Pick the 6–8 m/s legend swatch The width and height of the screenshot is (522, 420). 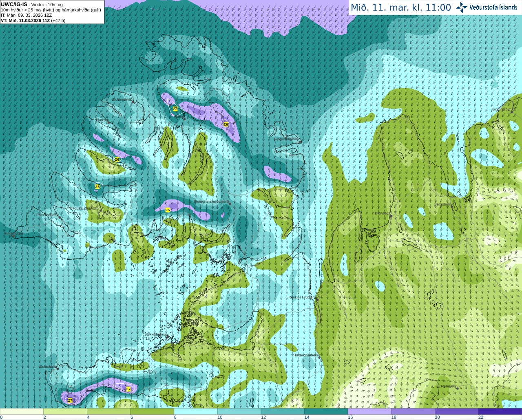point(152,411)
